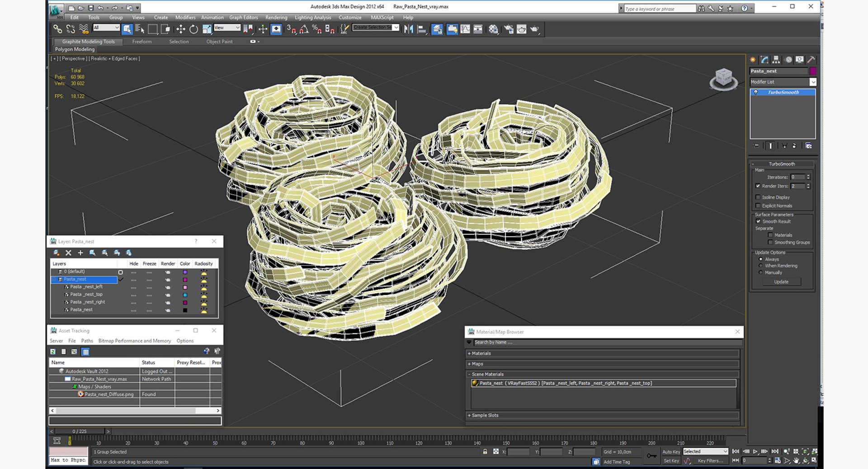
Task: Check the Smoothing Groups checkbox
Action: 770,242
